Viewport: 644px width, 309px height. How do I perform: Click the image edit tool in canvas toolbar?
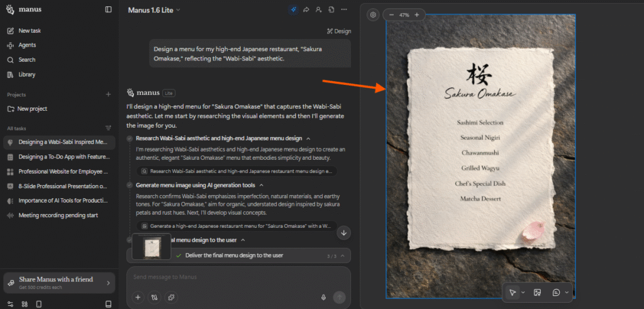coord(537,293)
